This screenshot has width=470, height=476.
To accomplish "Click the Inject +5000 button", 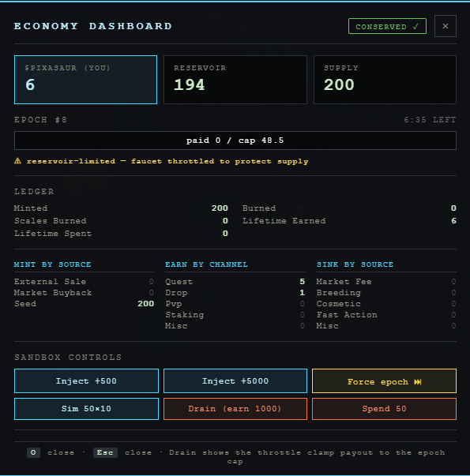I will tap(235, 381).
